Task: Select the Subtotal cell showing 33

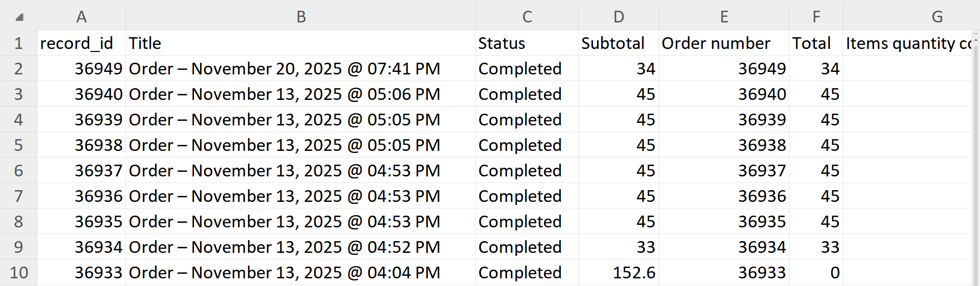Action: tap(618, 247)
